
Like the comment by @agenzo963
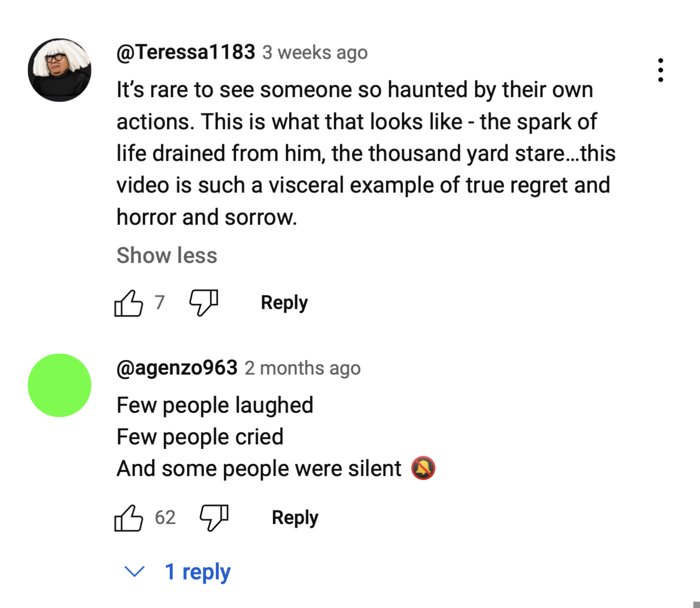click(129, 518)
